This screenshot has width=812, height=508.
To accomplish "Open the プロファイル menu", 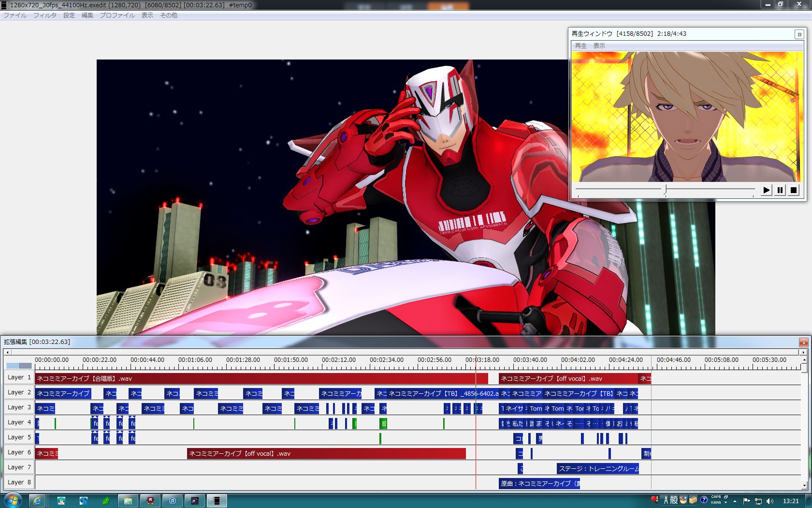I will point(117,15).
